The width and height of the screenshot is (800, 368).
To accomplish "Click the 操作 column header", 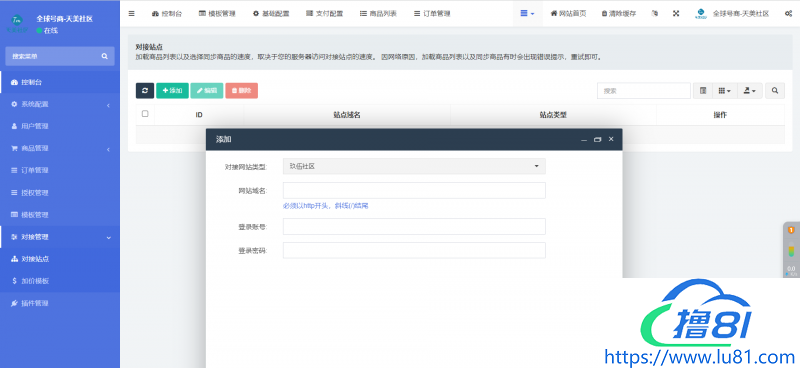I will (x=720, y=115).
